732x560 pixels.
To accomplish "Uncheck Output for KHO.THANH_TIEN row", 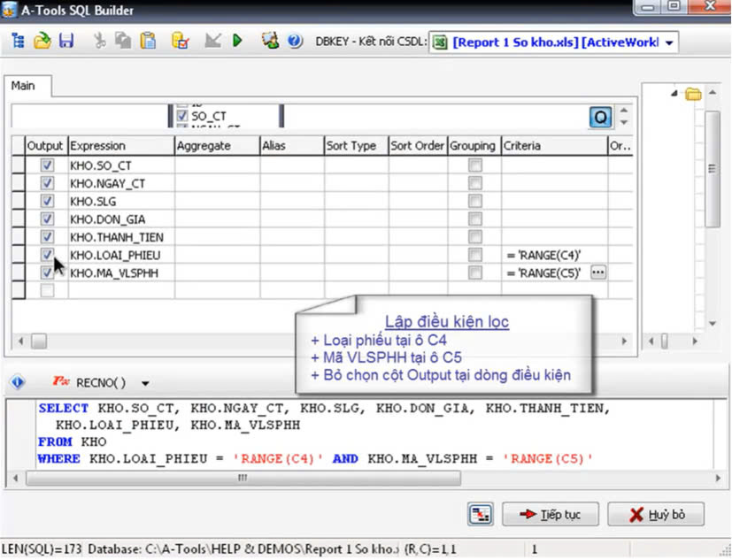I will pos(47,236).
